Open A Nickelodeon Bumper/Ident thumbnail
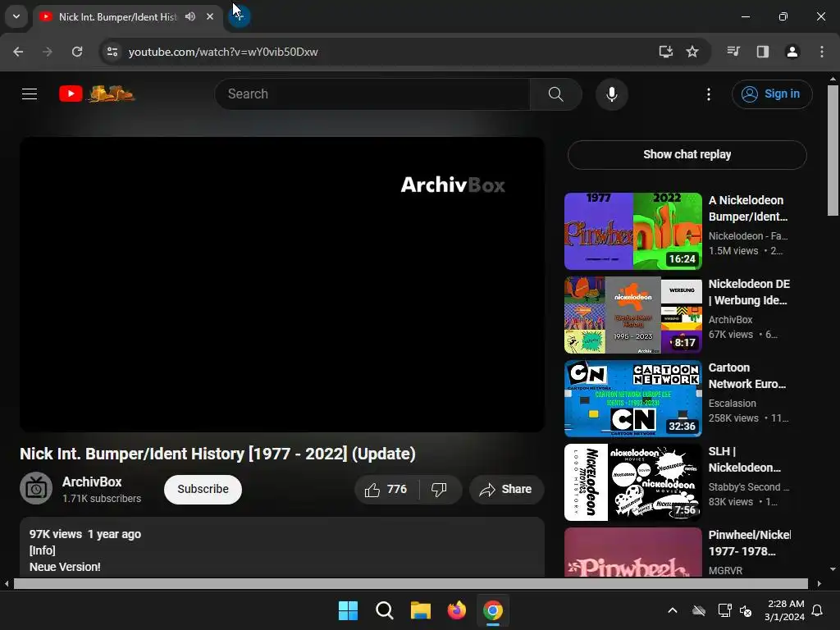The image size is (840, 630). click(x=632, y=231)
